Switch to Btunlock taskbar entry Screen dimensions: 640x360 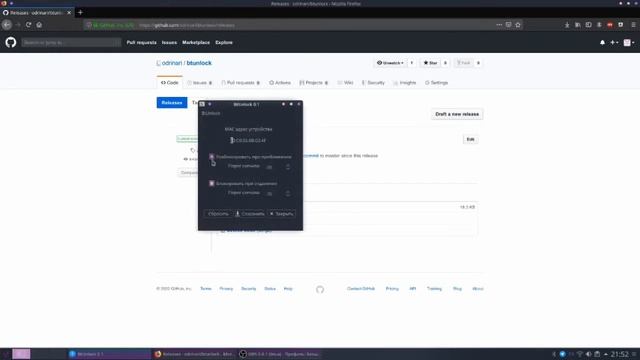[x=109, y=354]
